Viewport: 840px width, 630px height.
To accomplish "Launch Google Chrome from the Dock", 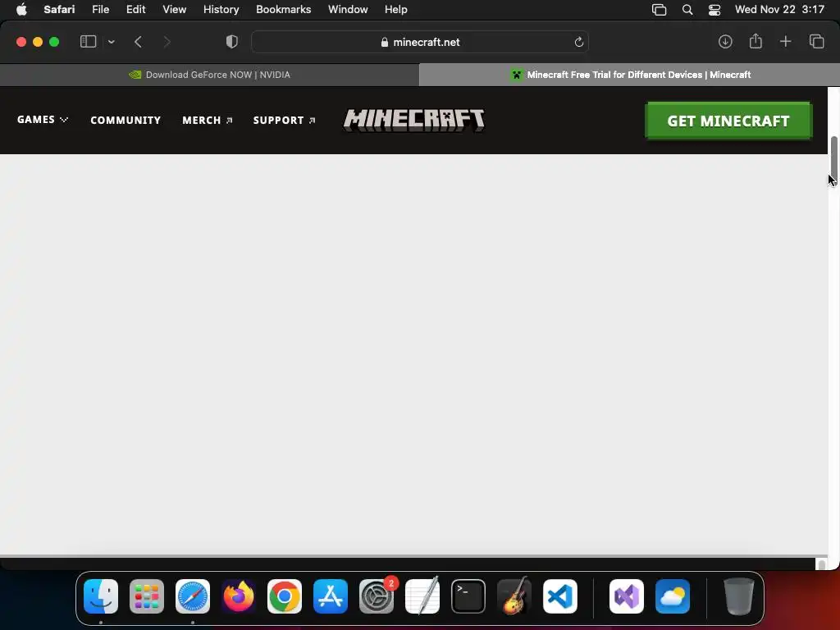I will (285, 596).
